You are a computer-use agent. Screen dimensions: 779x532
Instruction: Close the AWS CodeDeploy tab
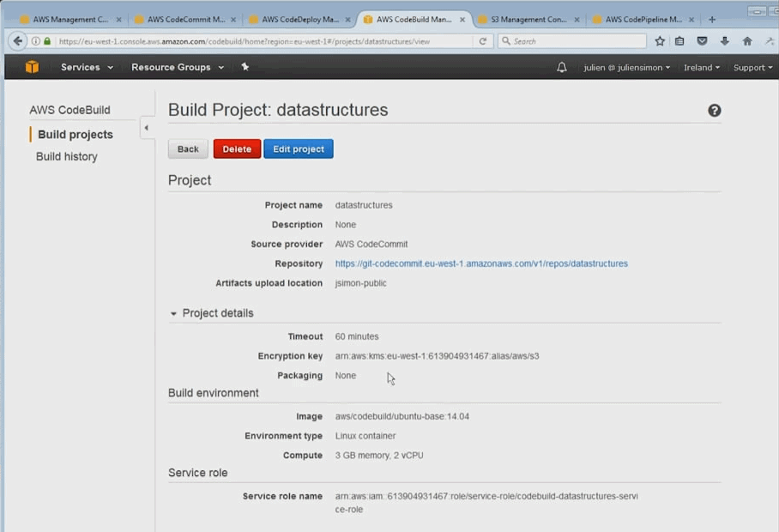click(347, 20)
